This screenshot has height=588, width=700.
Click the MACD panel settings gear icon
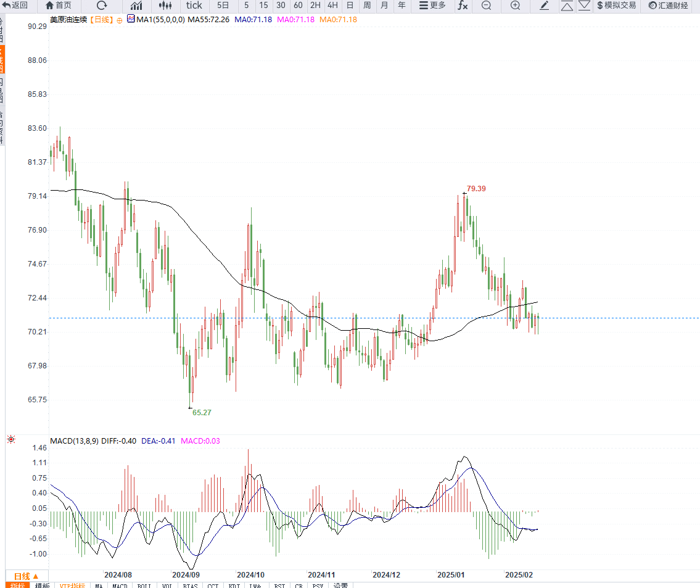point(10,440)
